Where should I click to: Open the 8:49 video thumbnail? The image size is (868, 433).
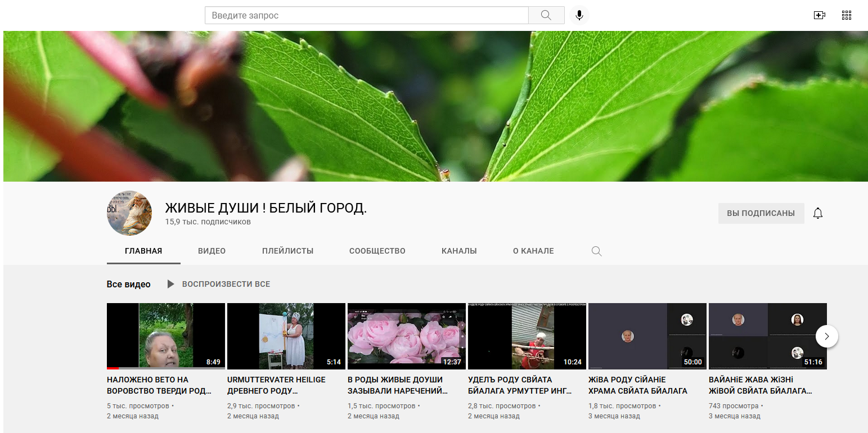point(166,336)
